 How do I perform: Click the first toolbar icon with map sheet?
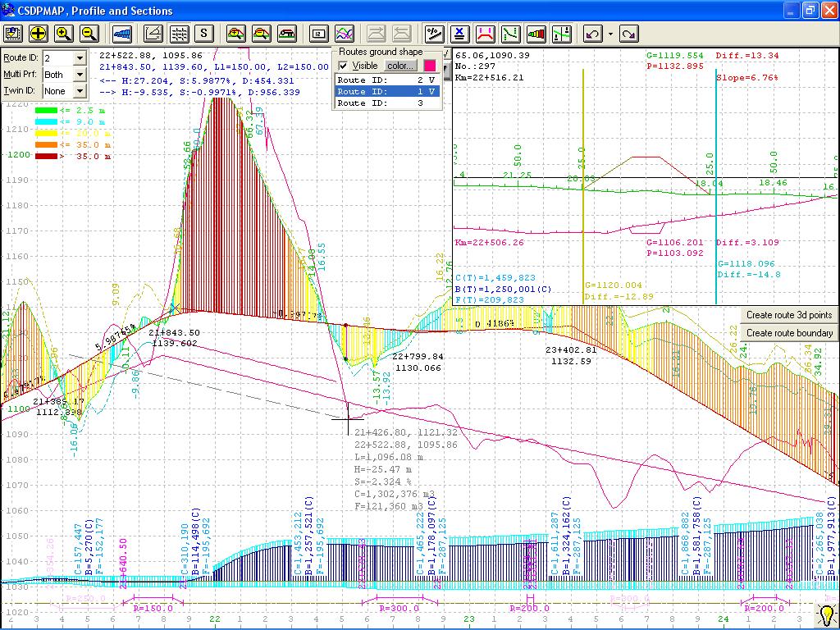[x=12, y=34]
